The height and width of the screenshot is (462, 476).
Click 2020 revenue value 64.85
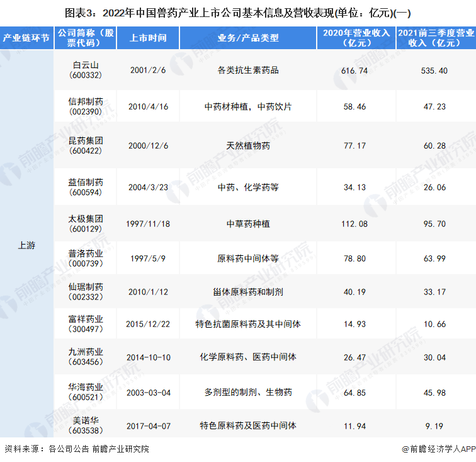point(354,393)
